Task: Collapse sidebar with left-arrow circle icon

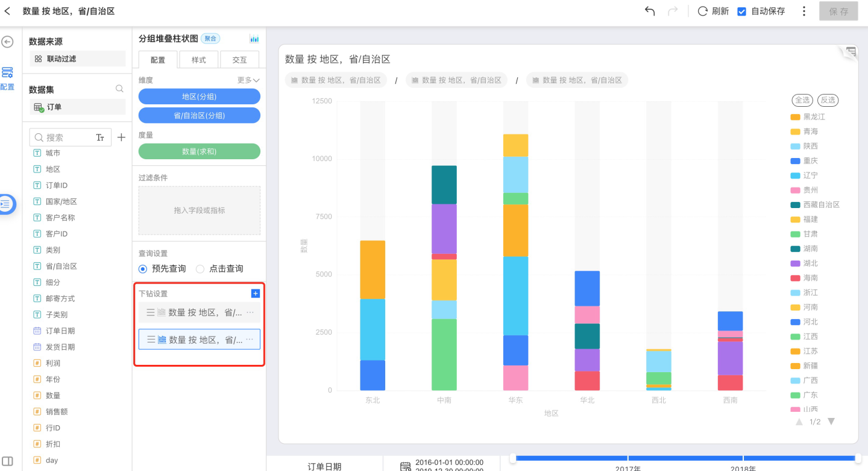Action: pos(7,42)
